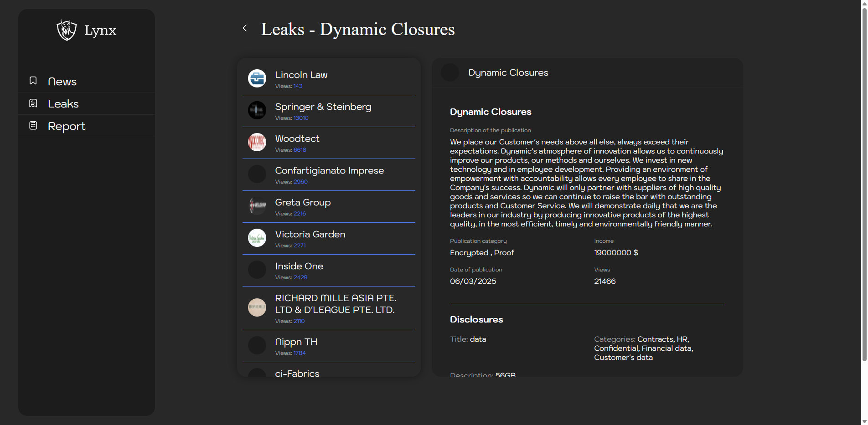The height and width of the screenshot is (425, 868).
Task: Click the Greta Group logo avatar
Action: (x=257, y=206)
